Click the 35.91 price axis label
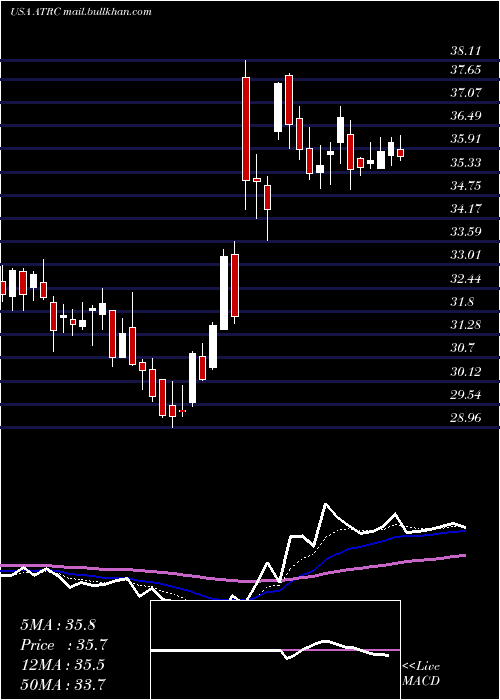The width and height of the screenshot is (500, 700). 466,139
